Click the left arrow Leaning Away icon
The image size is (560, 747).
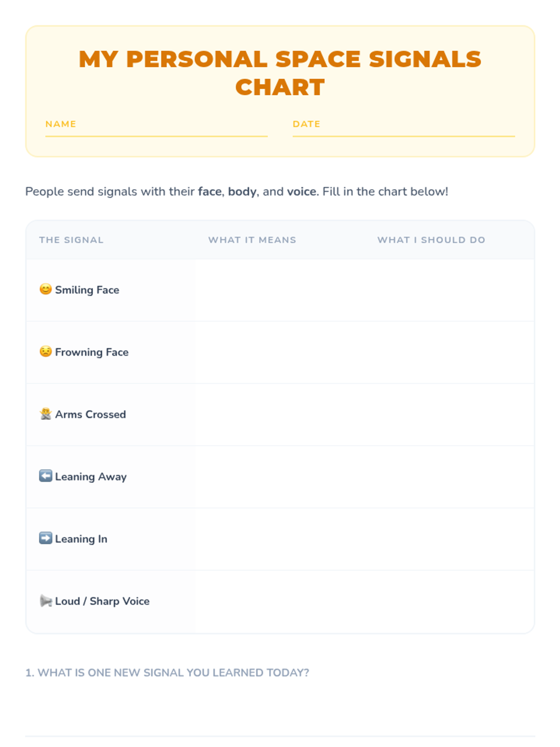point(45,476)
